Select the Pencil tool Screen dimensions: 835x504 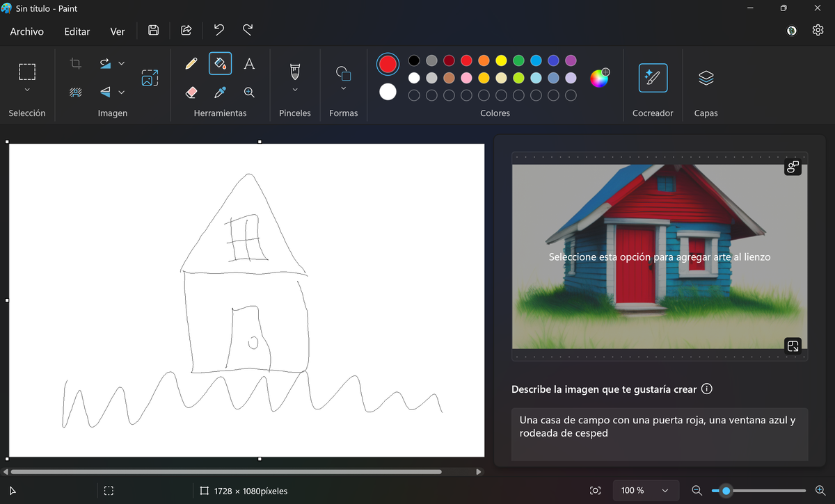(191, 64)
